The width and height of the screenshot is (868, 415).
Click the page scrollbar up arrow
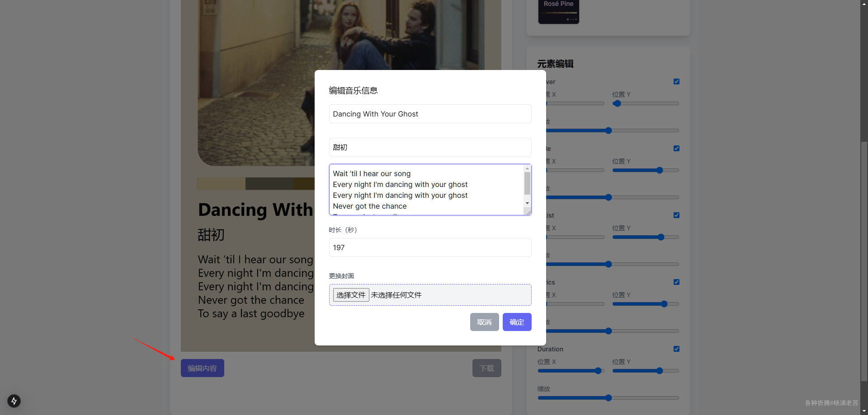click(864, 4)
